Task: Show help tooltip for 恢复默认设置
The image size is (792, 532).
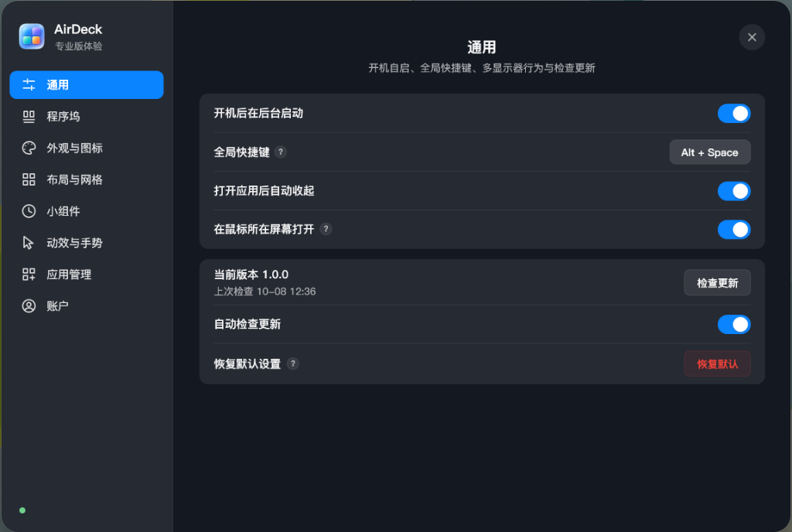Action: pyautogui.click(x=292, y=364)
